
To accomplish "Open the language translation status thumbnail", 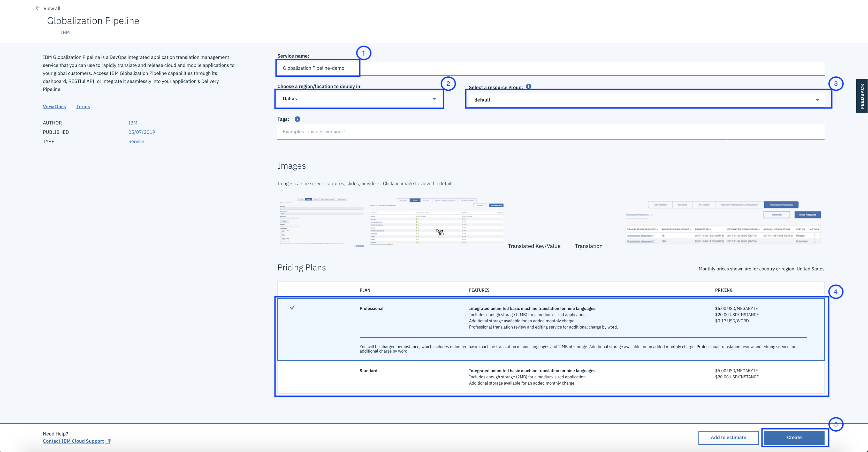I will [436, 222].
